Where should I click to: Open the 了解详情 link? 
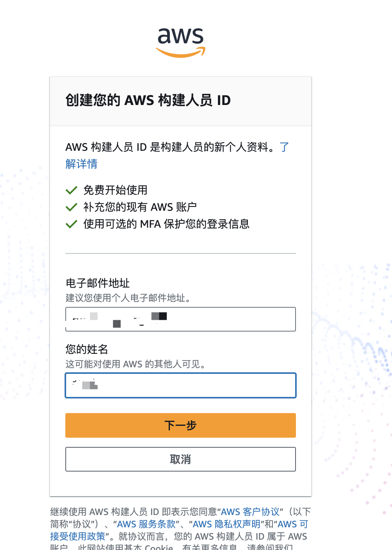pos(81,163)
